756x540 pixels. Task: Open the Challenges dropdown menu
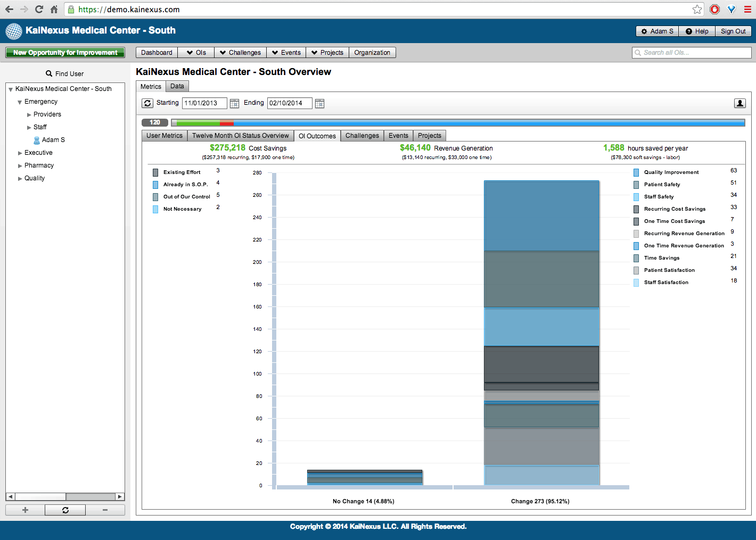(240, 53)
